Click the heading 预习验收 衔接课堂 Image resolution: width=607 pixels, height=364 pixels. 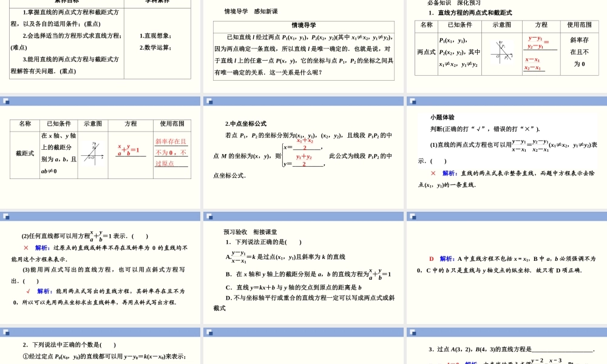(x=250, y=232)
